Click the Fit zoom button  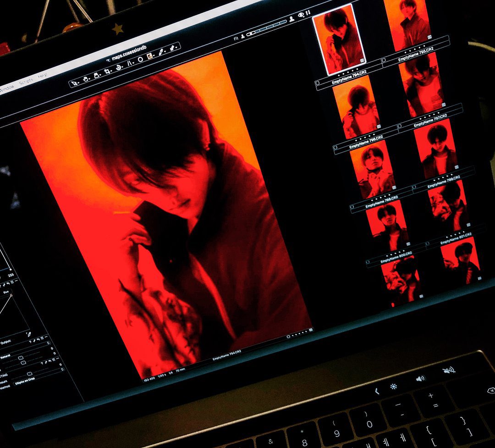(236, 39)
